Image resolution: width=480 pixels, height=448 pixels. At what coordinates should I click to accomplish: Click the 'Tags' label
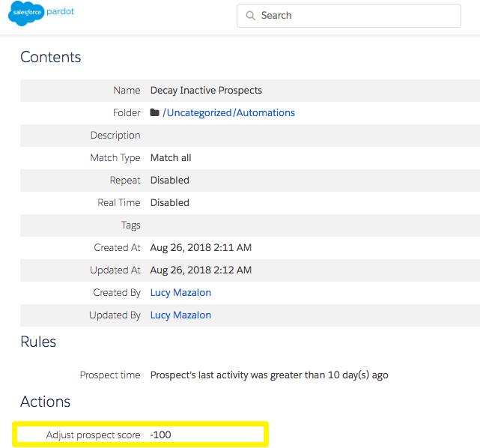pos(131,225)
